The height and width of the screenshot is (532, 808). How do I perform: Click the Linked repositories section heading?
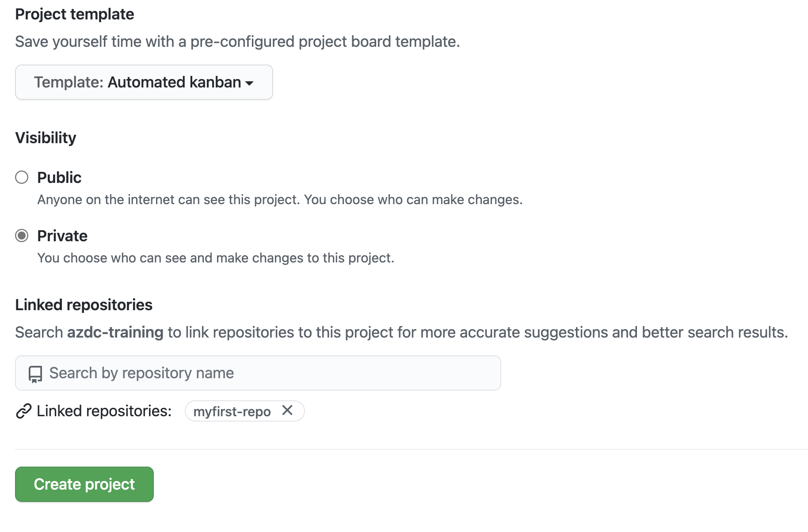[x=84, y=304]
